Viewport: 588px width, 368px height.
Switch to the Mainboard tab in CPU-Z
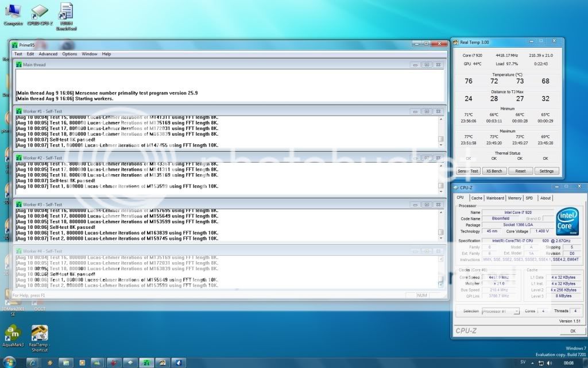tap(495, 198)
